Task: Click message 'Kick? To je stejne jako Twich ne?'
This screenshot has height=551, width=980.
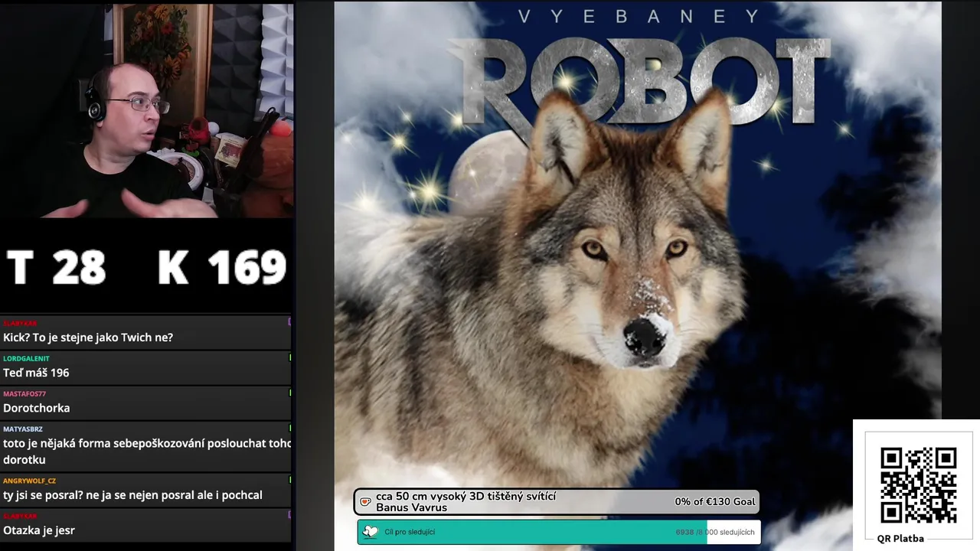Action: point(88,337)
